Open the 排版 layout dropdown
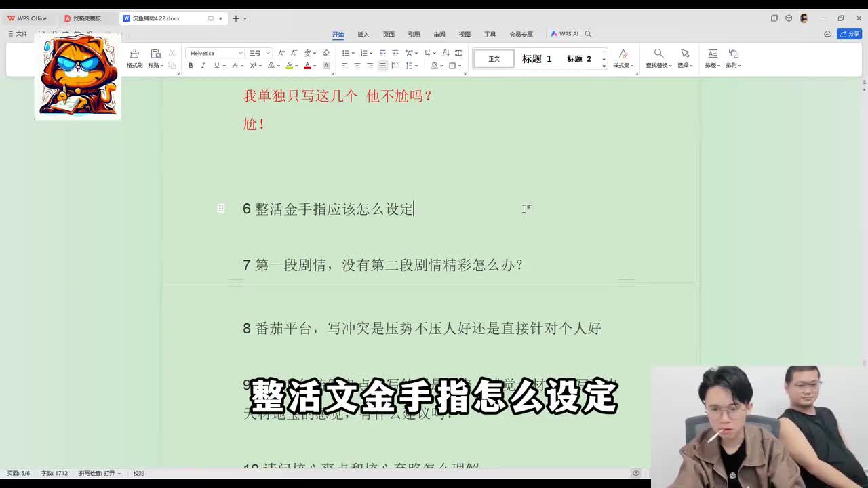This screenshot has height=488, width=868. [x=712, y=66]
